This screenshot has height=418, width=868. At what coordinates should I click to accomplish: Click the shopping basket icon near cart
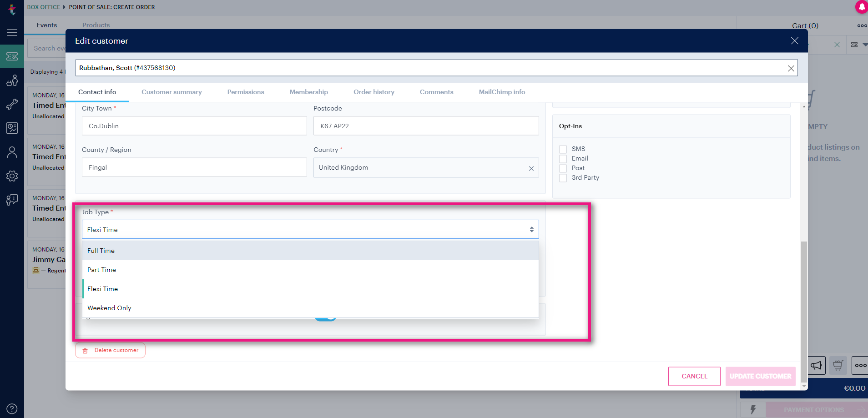(838, 365)
